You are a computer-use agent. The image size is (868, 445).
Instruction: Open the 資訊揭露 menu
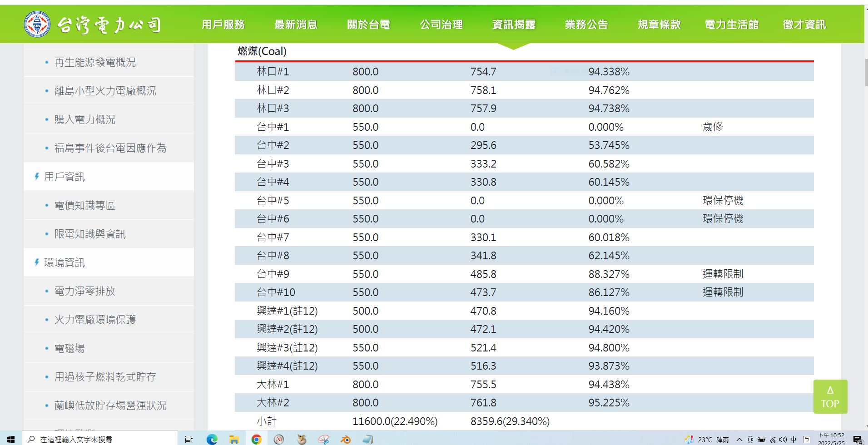click(514, 25)
